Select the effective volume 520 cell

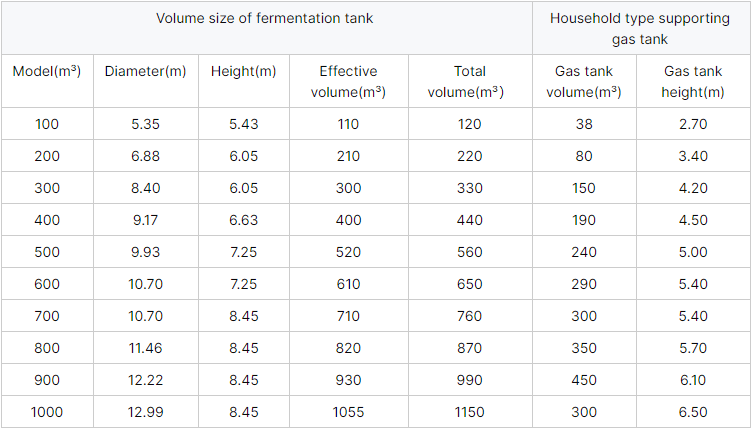[352, 252]
